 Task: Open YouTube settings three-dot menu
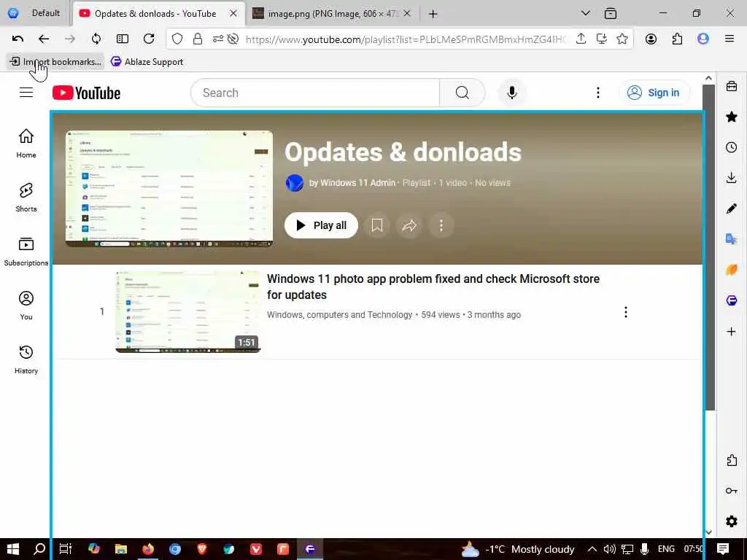click(598, 93)
